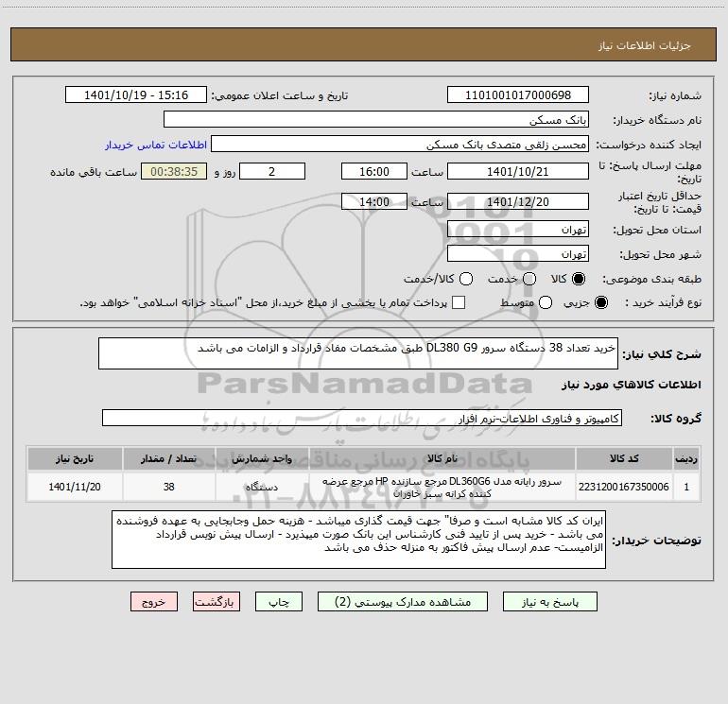Click the product name cell DL360G6
This screenshot has height=704, width=728.
[442, 487]
